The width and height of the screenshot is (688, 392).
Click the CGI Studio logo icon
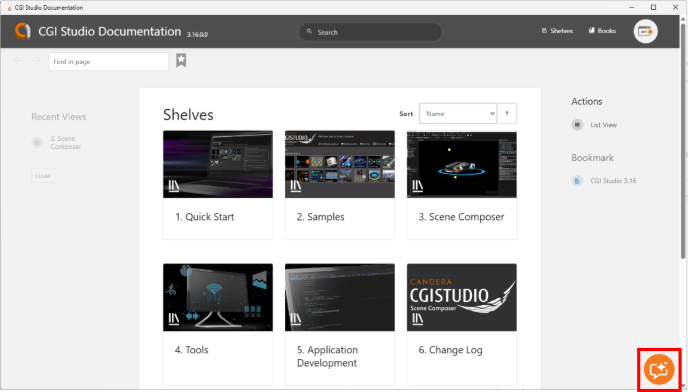click(x=23, y=31)
